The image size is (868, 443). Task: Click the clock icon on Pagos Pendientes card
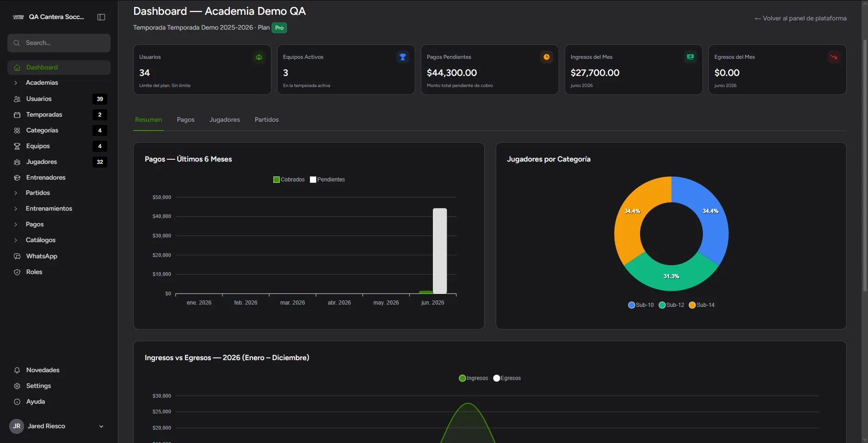click(547, 57)
